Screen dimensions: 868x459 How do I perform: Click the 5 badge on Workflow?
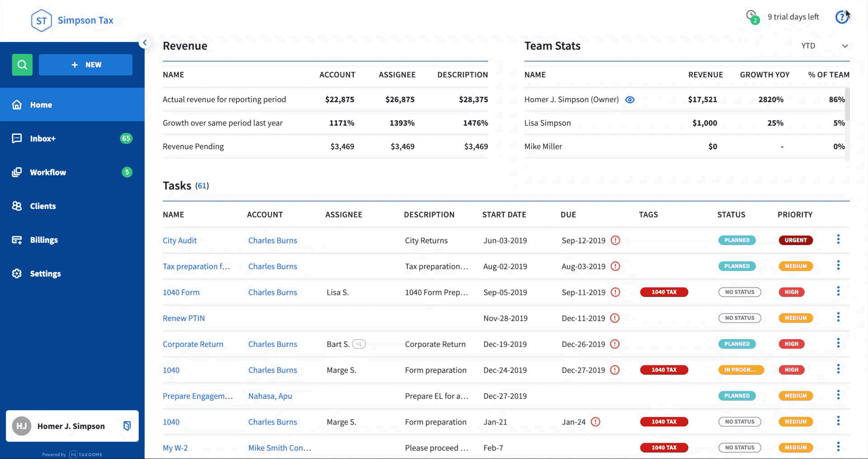(x=127, y=172)
